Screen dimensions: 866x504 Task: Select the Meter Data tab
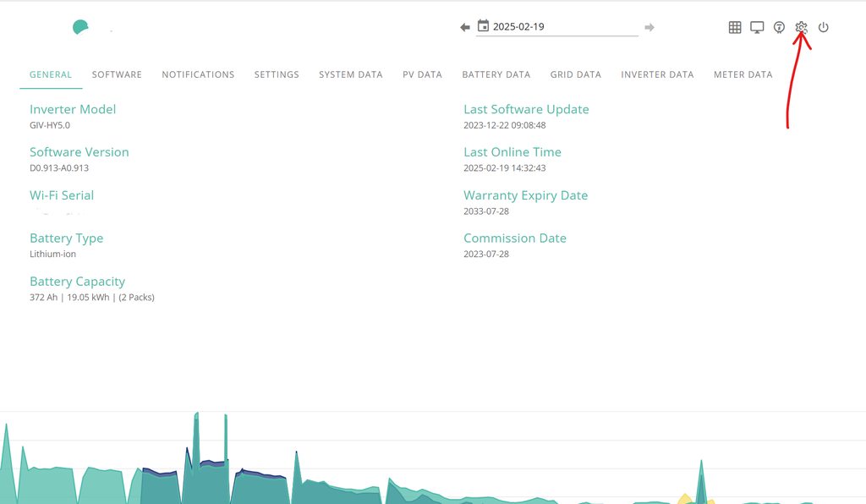pos(743,74)
